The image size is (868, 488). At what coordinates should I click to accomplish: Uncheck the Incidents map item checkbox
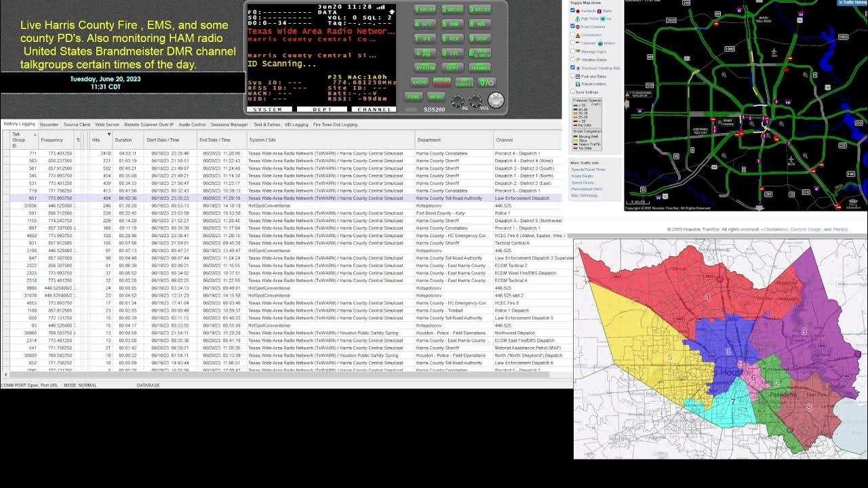tap(572, 10)
